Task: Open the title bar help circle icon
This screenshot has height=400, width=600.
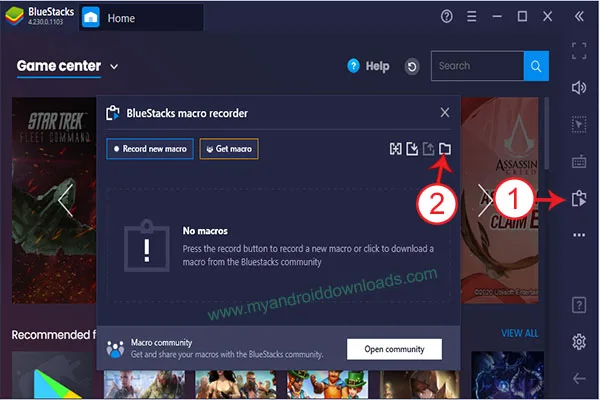Action: 447,16
